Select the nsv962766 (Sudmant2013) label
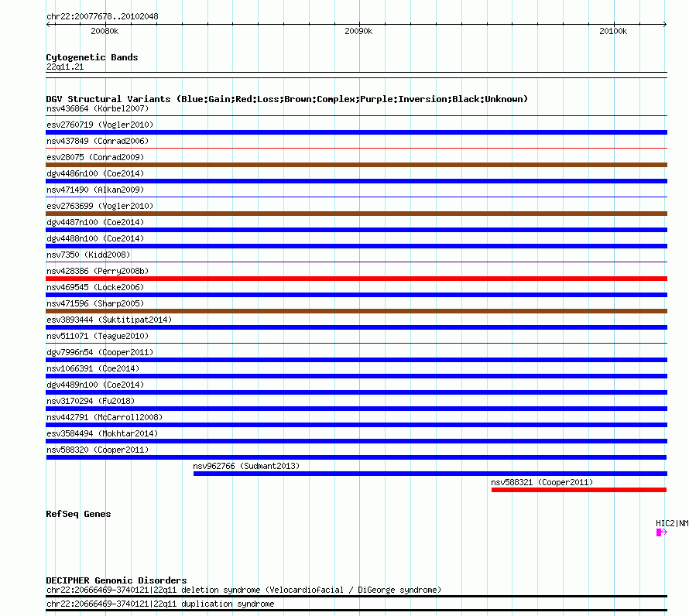This screenshot has height=616, width=689. coord(246,466)
